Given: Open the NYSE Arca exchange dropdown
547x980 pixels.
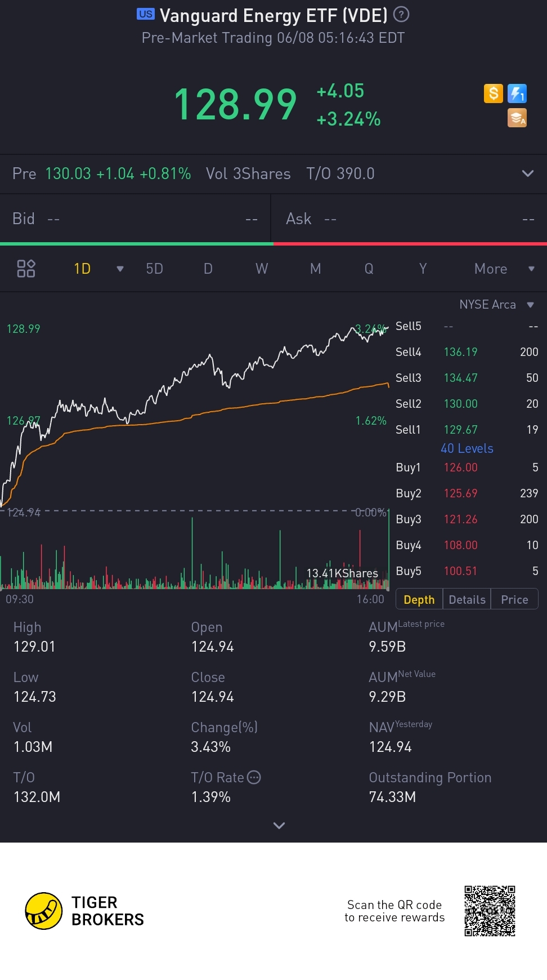Looking at the screenshot, I should click(x=496, y=305).
